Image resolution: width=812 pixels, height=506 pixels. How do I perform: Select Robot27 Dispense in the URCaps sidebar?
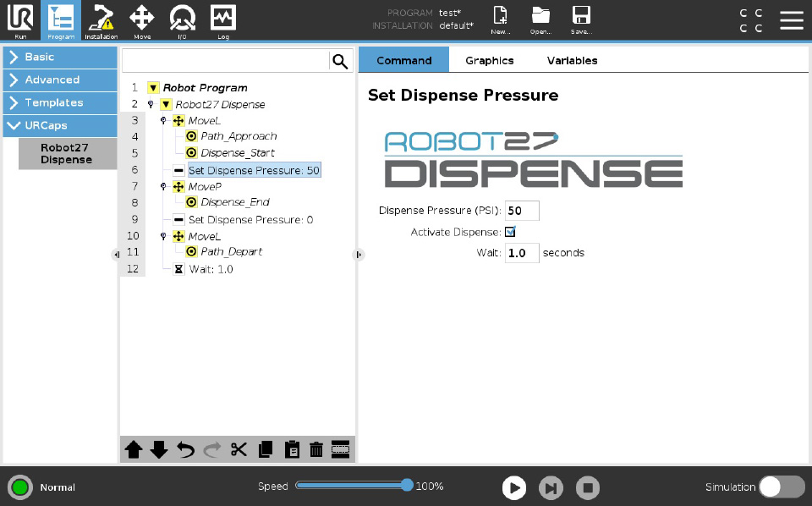[x=66, y=153]
